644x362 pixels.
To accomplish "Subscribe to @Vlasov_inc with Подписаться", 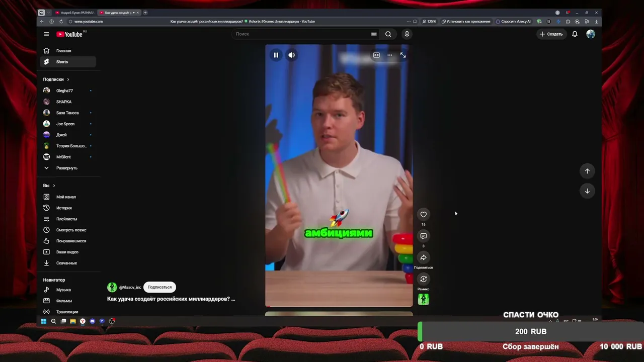I will coord(159,287).
